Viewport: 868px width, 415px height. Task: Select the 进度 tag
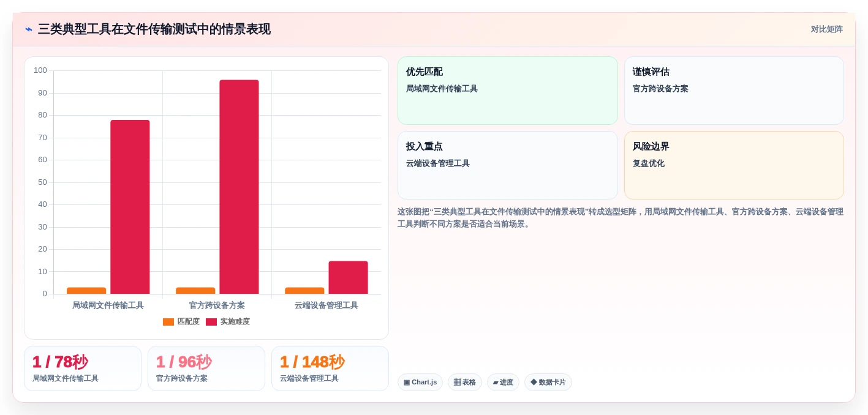[503, 383]
